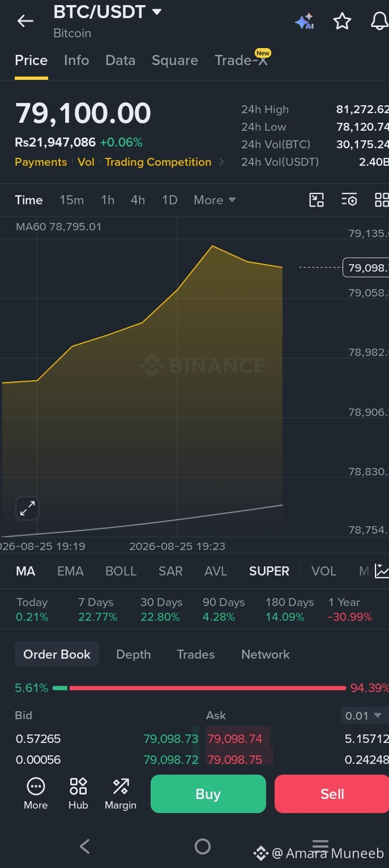
Task: Toggle the MA indicator
Action: [x=25, y=571]
